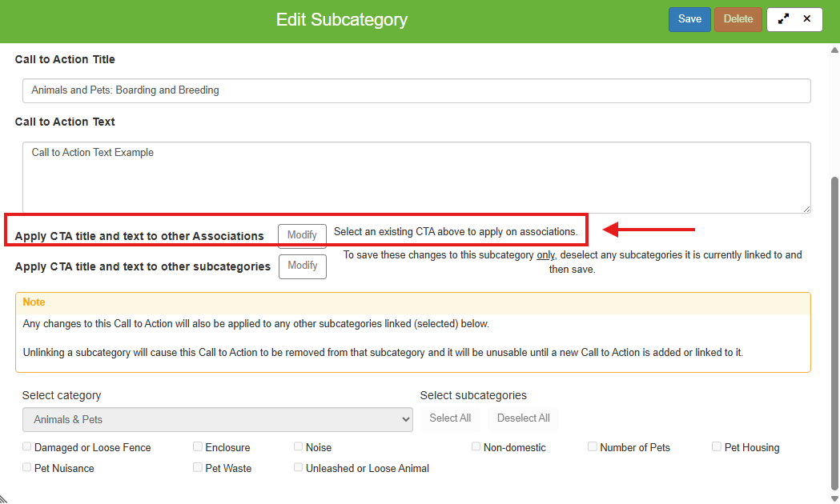This screenshot has width=840, height=504.
Task: Click the scrollbar down arrow
Action: click(834, 498)
